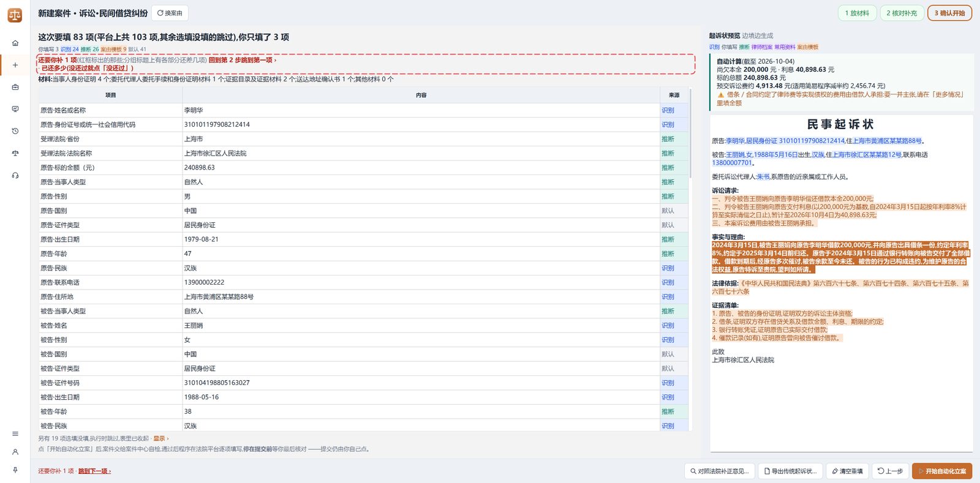This screenshot has width=980, height=483.
Task: Click the 1979-08-21 birth date cell
Action: 421,239
